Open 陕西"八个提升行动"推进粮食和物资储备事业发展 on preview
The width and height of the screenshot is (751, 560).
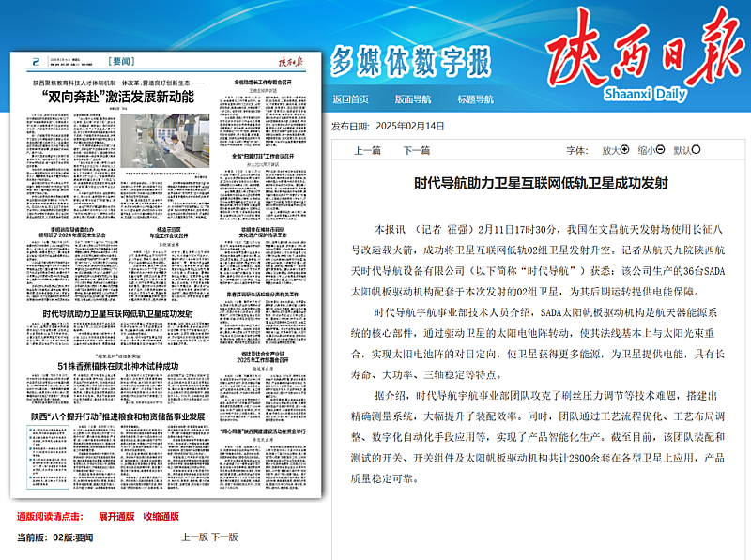click(118, 416)
